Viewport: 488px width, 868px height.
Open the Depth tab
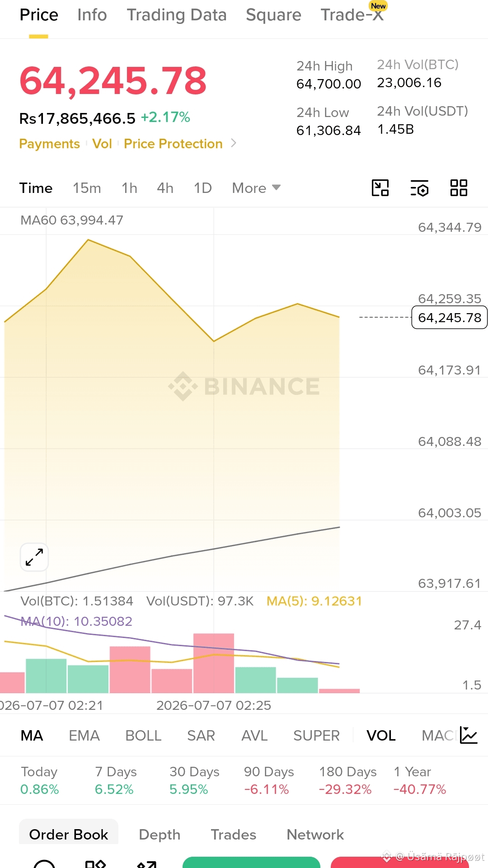pos(160,835)
